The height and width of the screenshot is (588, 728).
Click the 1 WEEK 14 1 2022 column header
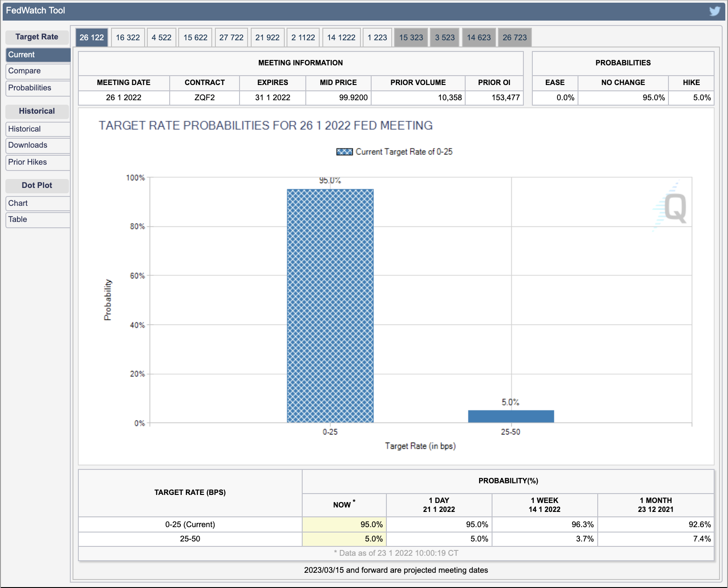(x=545, y=505)
